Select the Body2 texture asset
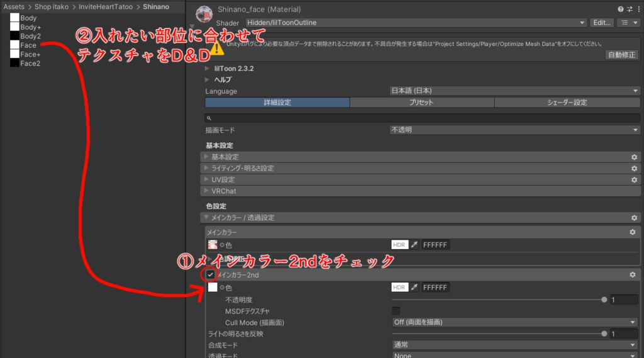Viewport: 644px width, 358px height. coord(25,36)
